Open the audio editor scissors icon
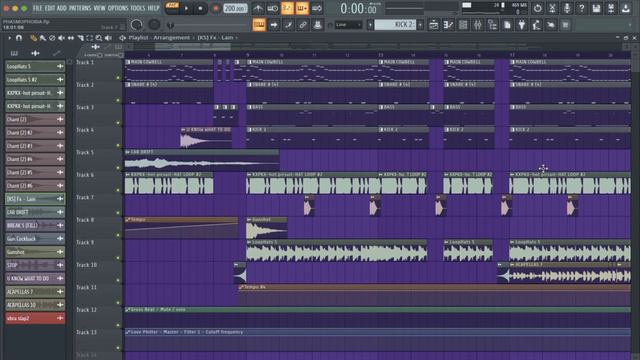This screenshot has height=360, width=640. coord(552,8)
